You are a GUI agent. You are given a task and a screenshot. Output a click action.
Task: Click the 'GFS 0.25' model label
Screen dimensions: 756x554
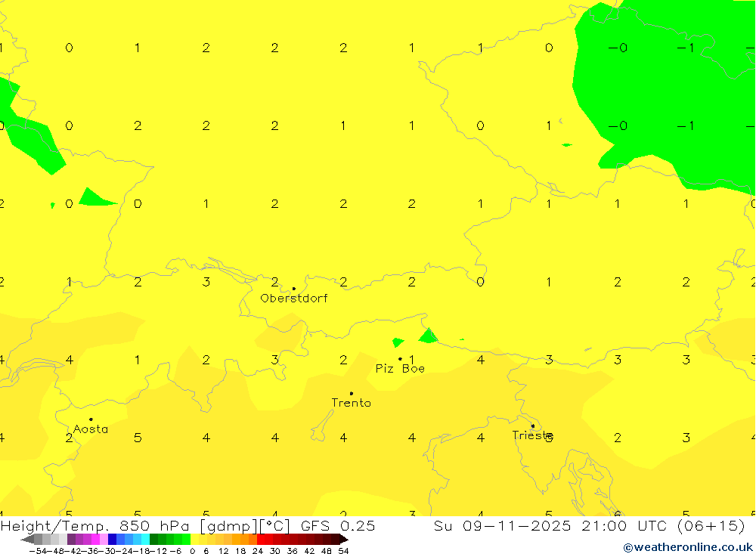tap(337, 525)
